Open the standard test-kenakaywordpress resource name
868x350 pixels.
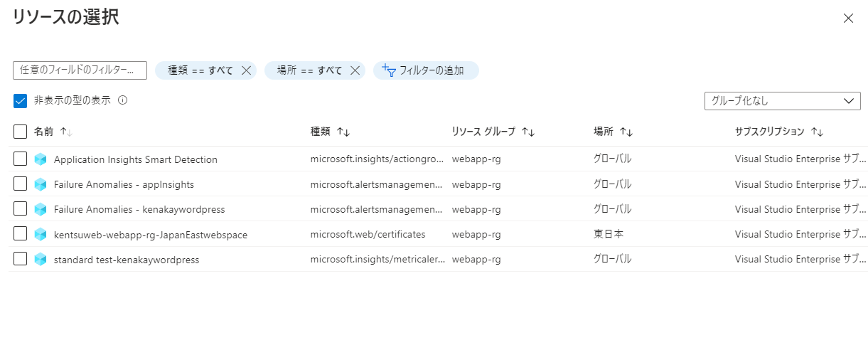pyautogui.click(x=127, y=260)
